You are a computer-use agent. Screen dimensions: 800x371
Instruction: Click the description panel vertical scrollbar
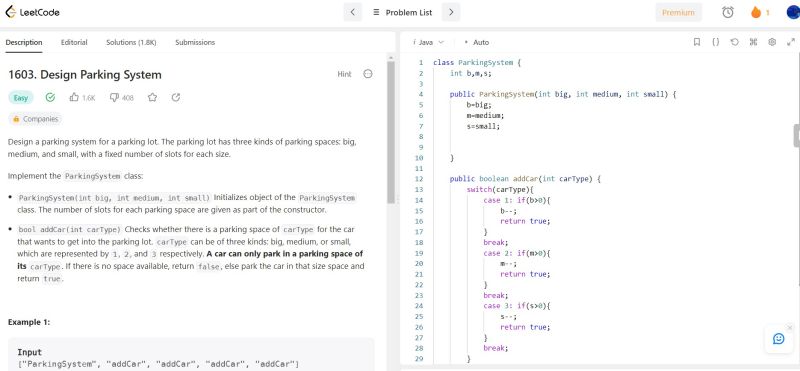[391, 133]
